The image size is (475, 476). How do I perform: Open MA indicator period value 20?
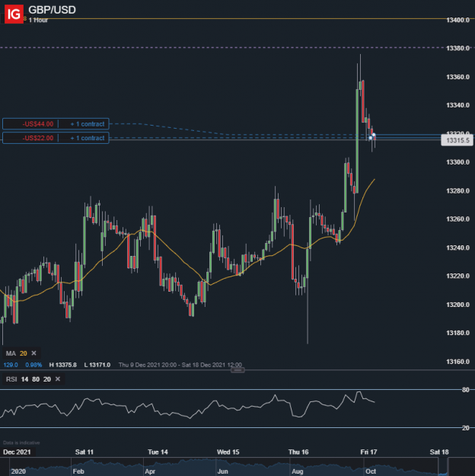coord(24,353)
